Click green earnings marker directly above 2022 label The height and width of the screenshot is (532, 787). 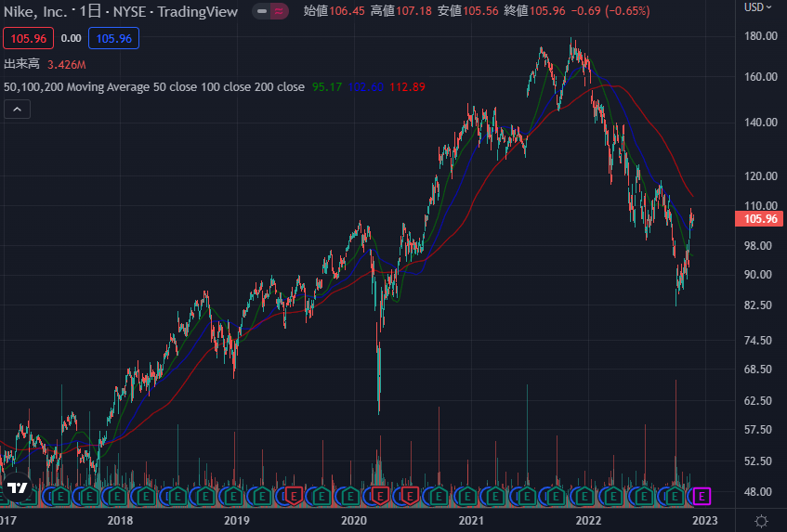coord(584,497)
